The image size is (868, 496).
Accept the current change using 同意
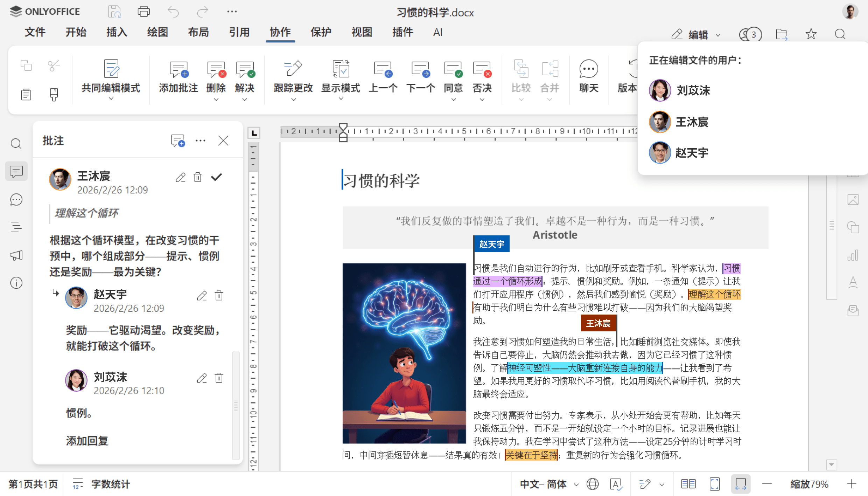click(453, 78)
